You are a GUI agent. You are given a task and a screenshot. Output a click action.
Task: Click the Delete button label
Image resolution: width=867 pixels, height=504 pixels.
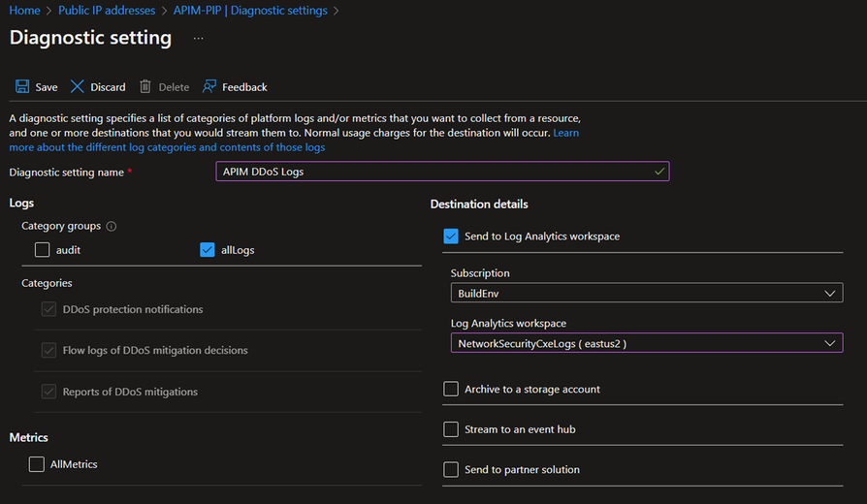coord(174,87)
